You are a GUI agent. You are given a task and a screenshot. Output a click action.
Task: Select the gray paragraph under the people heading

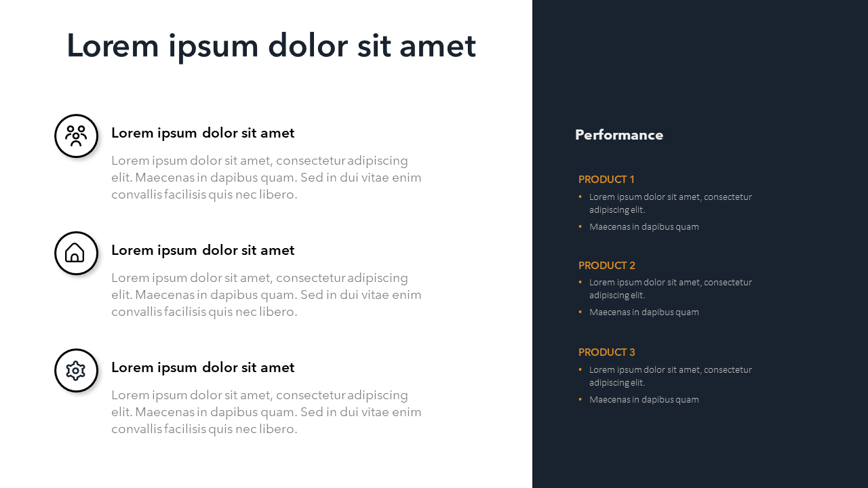(267, 178)
